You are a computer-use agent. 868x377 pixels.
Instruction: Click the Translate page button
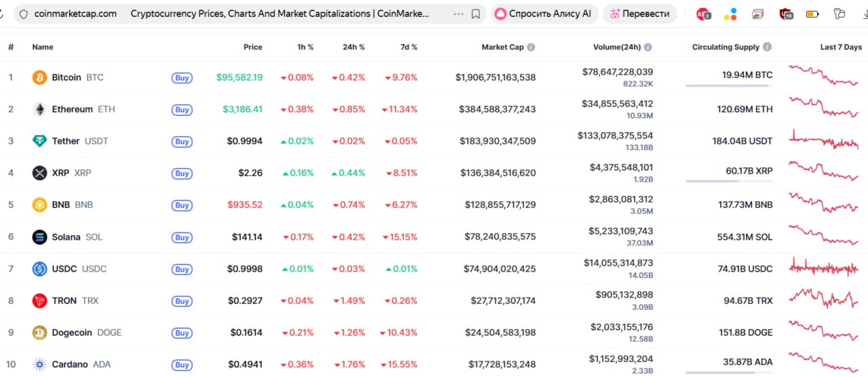tap(639, 14)
